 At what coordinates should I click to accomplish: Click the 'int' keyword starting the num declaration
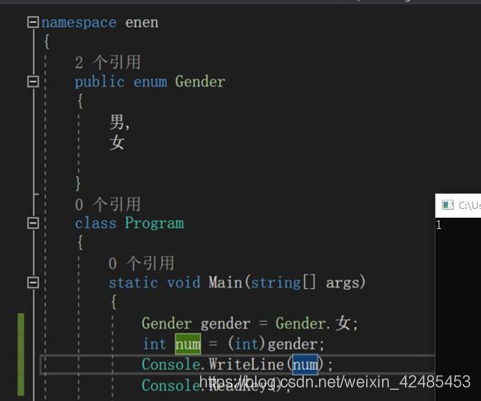(154, 344)
